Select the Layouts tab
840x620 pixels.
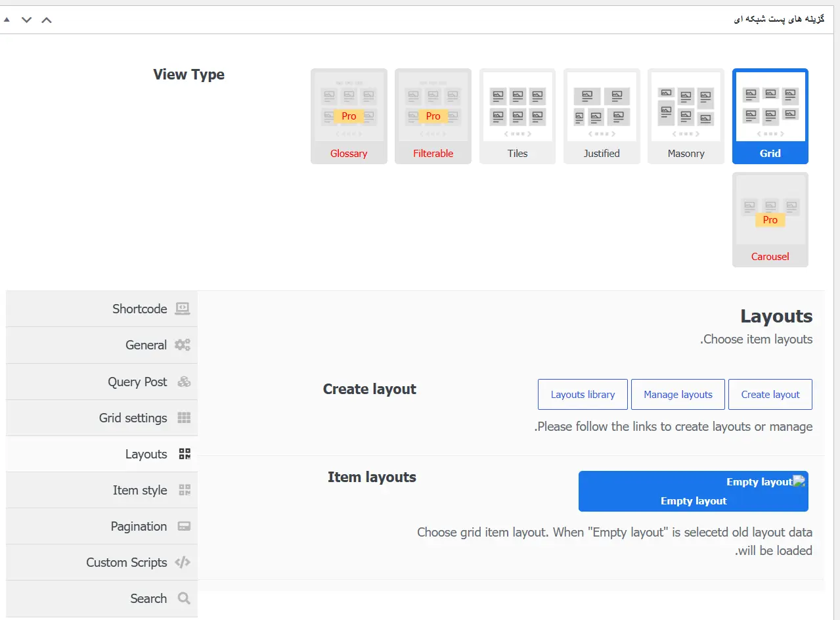(x=102, y=454)
